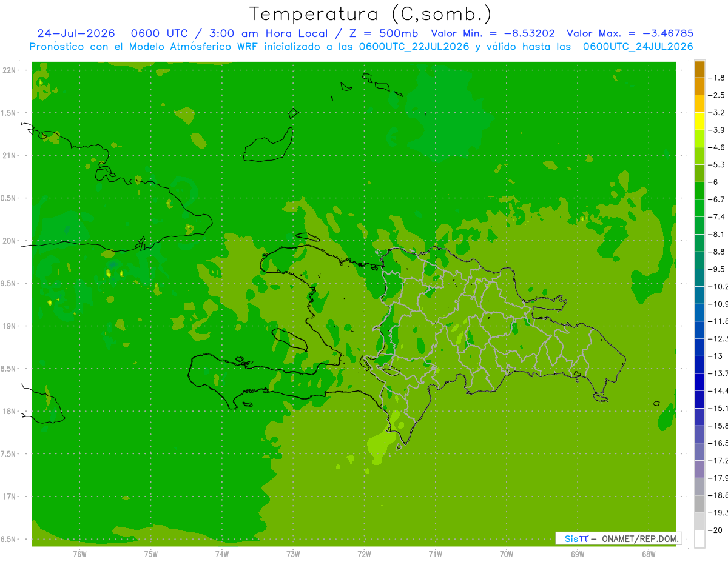Image resolution: width=728 pixels, height=562 pixels.
Task: Click the "17N" latitude axis label
Action: [10, 497]
